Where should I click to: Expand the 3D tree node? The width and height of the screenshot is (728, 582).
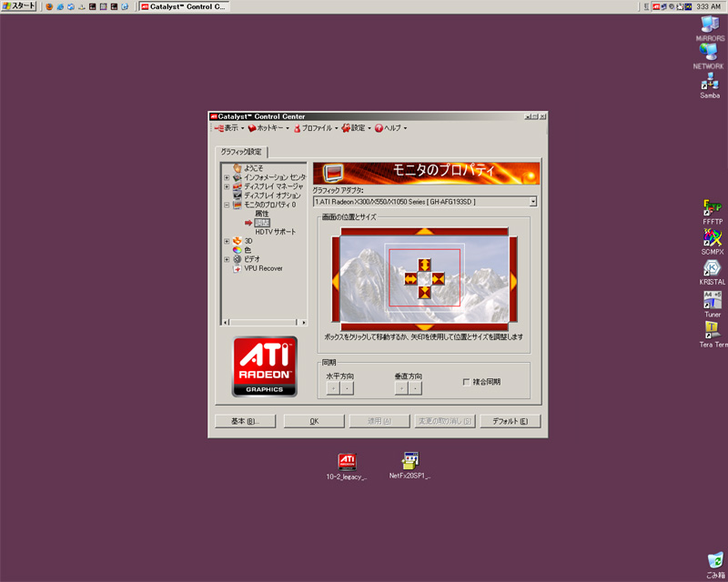[227, 241]
